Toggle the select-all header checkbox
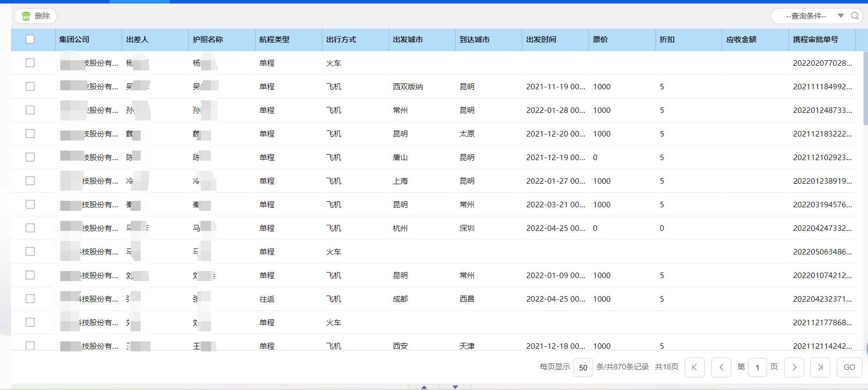868x390 pixels. [30, 39]
